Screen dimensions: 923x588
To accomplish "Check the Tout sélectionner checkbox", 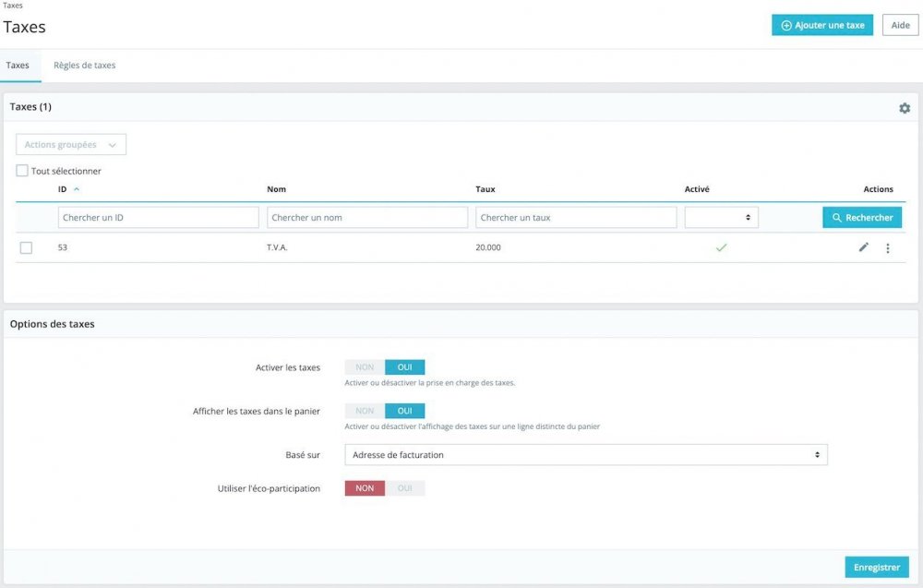I will [22, 171].
